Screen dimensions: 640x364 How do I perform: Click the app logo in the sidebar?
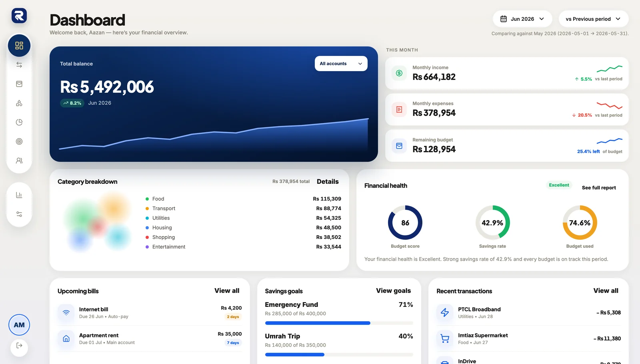tap(19, 16)
